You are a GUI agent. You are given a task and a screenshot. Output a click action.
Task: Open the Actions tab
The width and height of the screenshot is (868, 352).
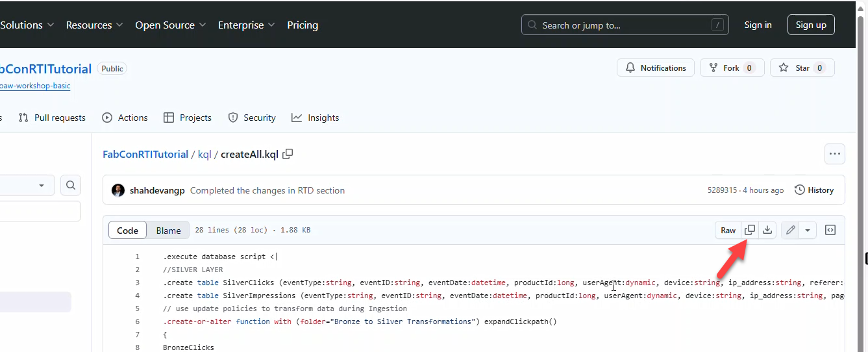point(125,118)
